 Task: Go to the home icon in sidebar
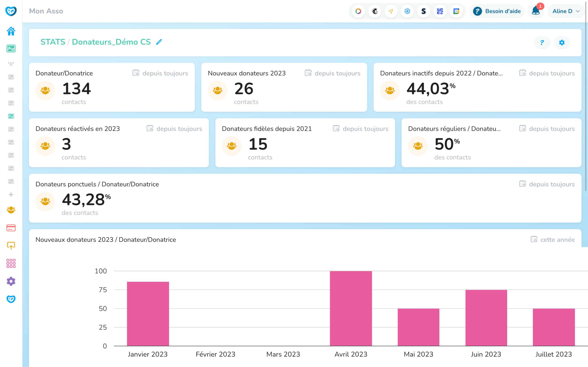point(11,31)
